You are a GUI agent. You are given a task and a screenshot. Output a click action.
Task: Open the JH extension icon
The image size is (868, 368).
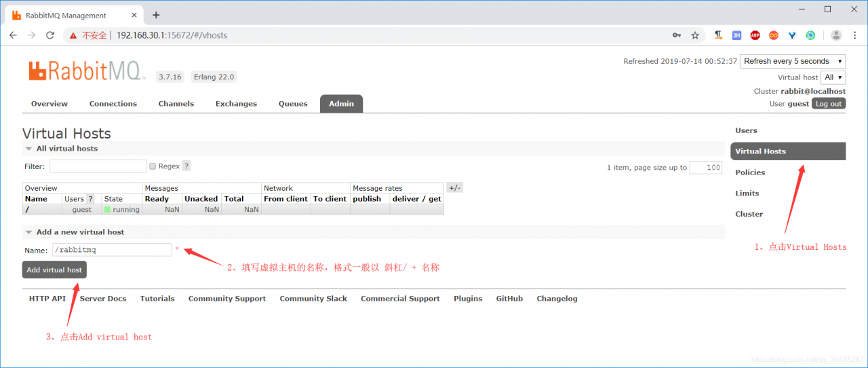[x=736, y=35]
